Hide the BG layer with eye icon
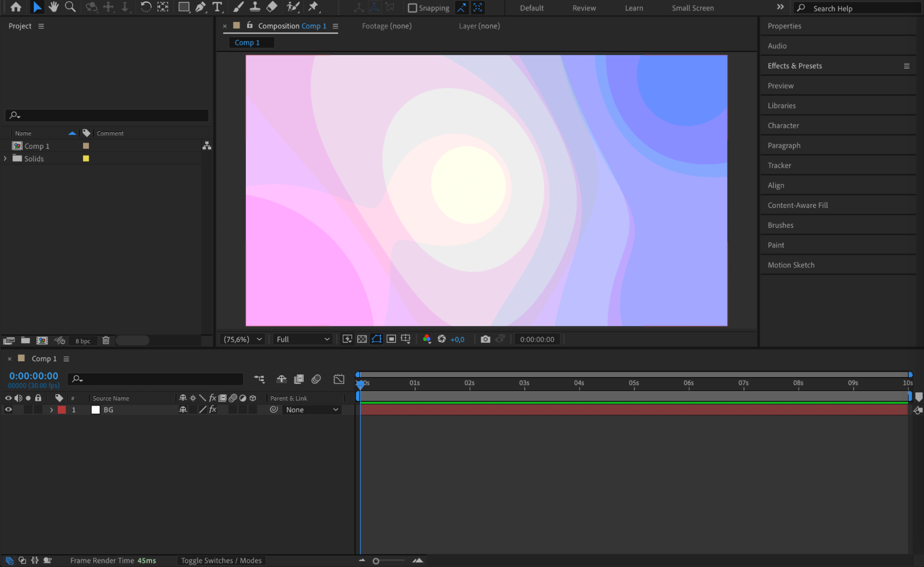This screenshot has height=567, width=924. pyautogui.click(x=8, y=409)
